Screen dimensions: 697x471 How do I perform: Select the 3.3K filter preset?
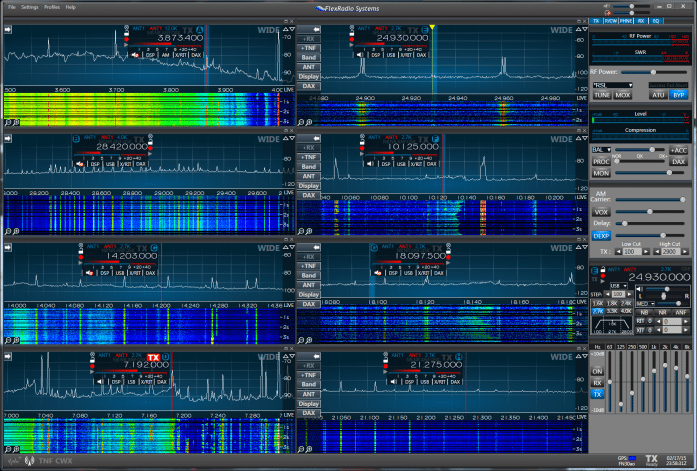click(612, 311)
